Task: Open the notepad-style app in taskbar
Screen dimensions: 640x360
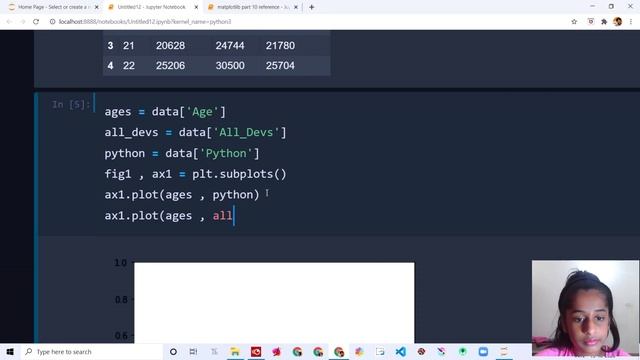Action: click(x=380, y=351)
